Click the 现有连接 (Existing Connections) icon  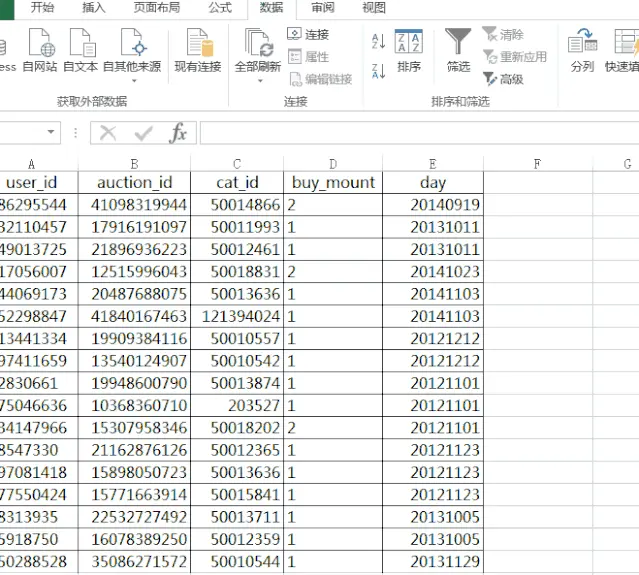(x=198, y=42)
